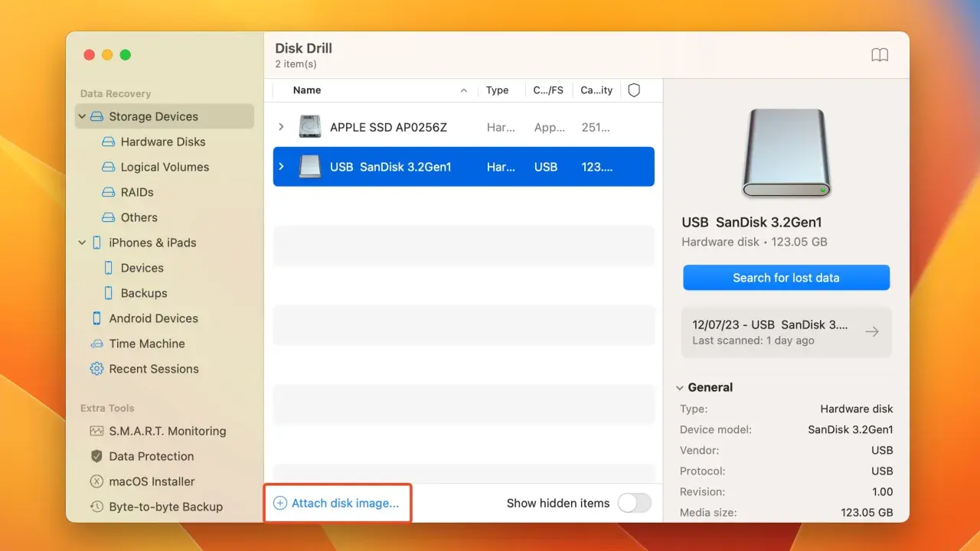Viewport: 980px width, 551px height.
Task: Sort by the Type column header
Action: [497, 90]
